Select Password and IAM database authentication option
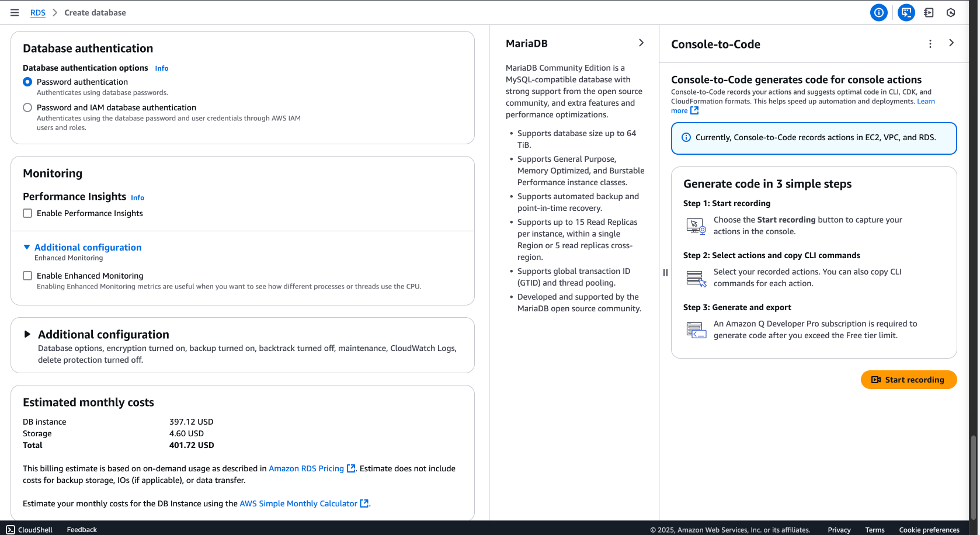The height and width of the screenshot is (535, 980). point(27,107)
